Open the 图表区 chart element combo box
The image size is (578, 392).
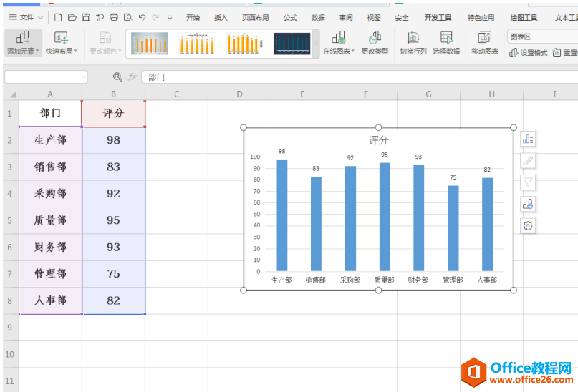click(x=542, y=36)
